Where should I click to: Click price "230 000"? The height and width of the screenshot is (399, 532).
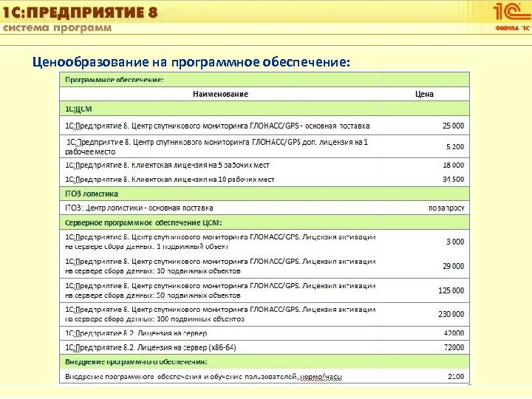pos(451,314)
